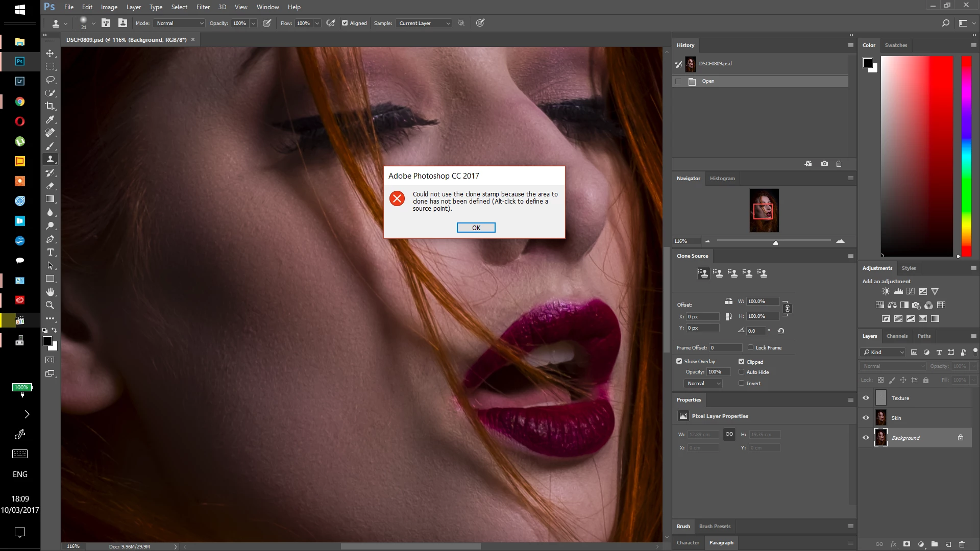Click the reset transform icon in Clone Source

coord(781,331)
